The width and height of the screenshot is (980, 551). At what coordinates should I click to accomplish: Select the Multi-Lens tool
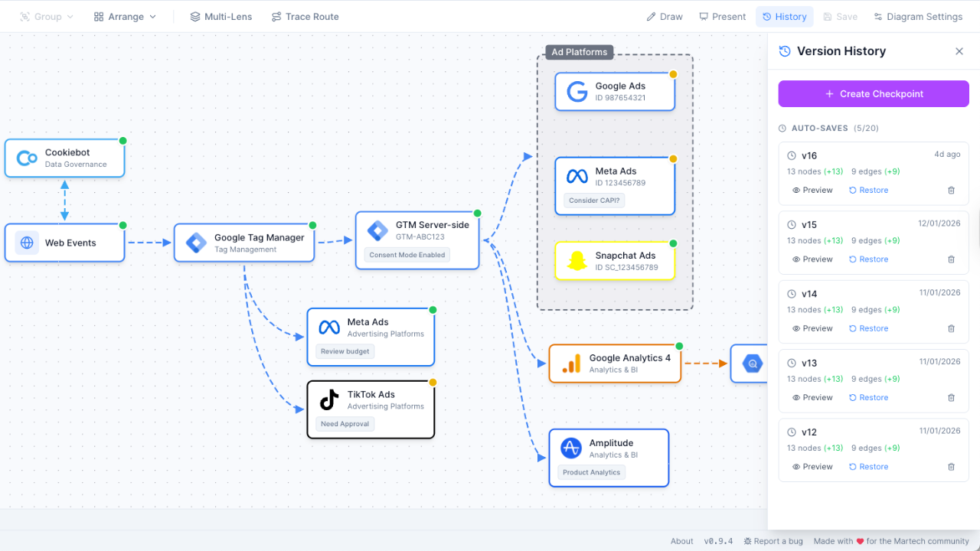(220, 16)
